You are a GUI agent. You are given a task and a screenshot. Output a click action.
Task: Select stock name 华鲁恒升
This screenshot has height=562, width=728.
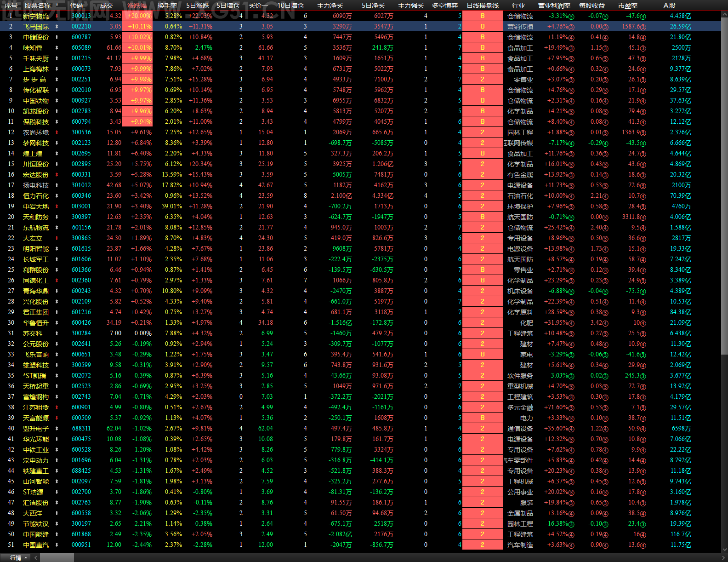pyautogui.click(x=36, y=323)
